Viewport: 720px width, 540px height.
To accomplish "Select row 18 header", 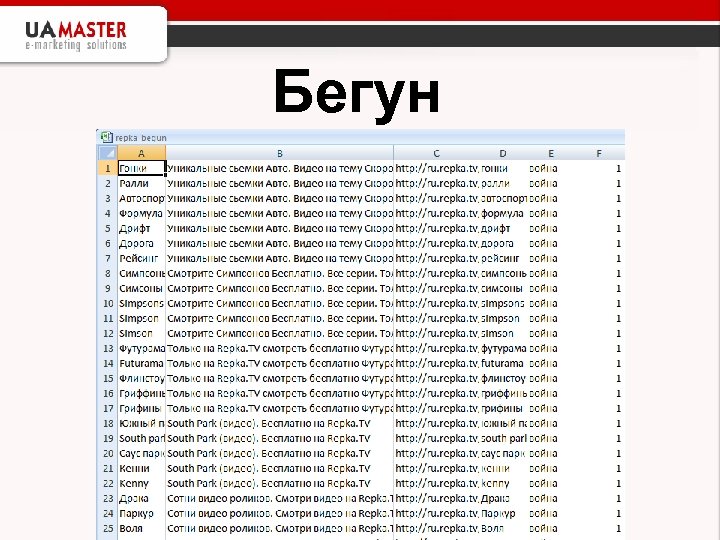I will pyautogui.click(x=108, y=423).
